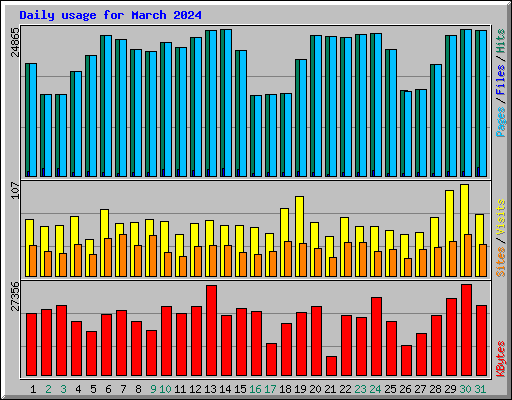This screenshot has height=400, width=512.
Task: Click day label 6 on the x-axis
Action: [x=108, y=389]
